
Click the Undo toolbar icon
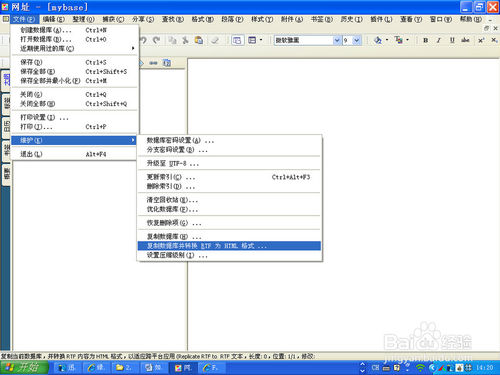pos(144,40)
